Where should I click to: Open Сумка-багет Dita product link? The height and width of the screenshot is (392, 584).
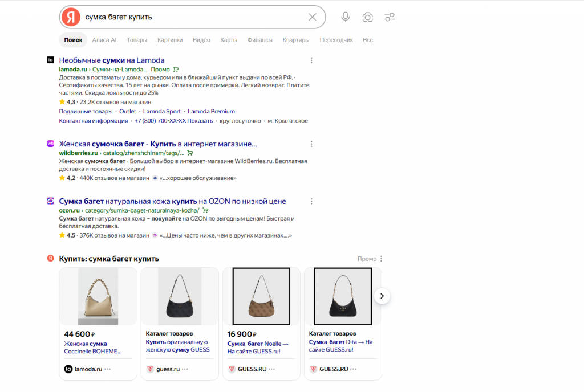[x=340, y=346]
